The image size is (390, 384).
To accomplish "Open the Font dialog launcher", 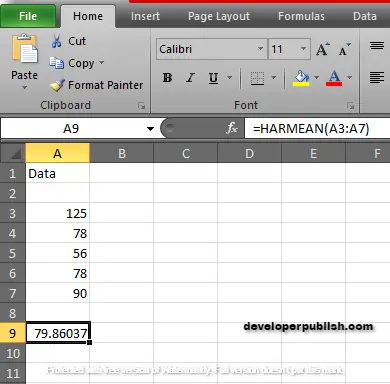I will (x=350, y=106).
